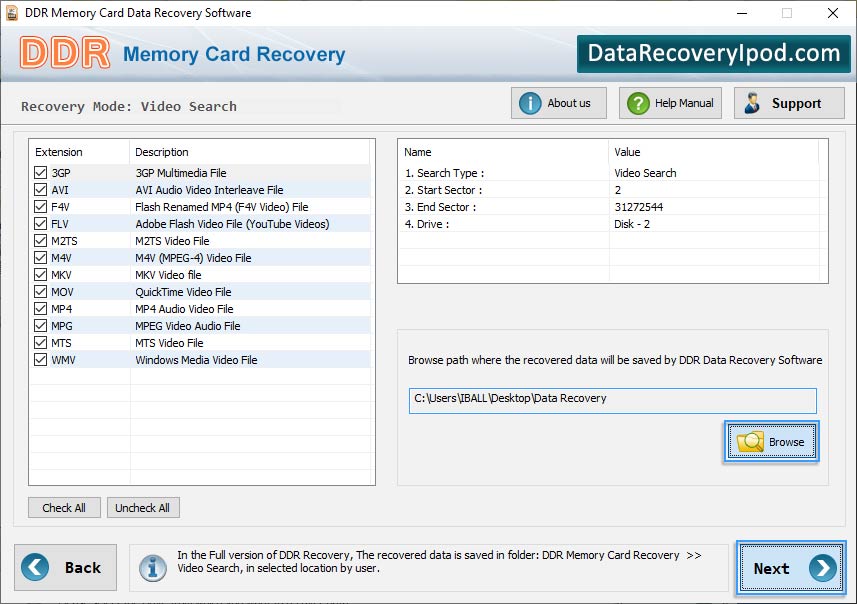This screenshot has width=857, height=604.
Task: Click the Browse text label
Action: coord(786,442)
